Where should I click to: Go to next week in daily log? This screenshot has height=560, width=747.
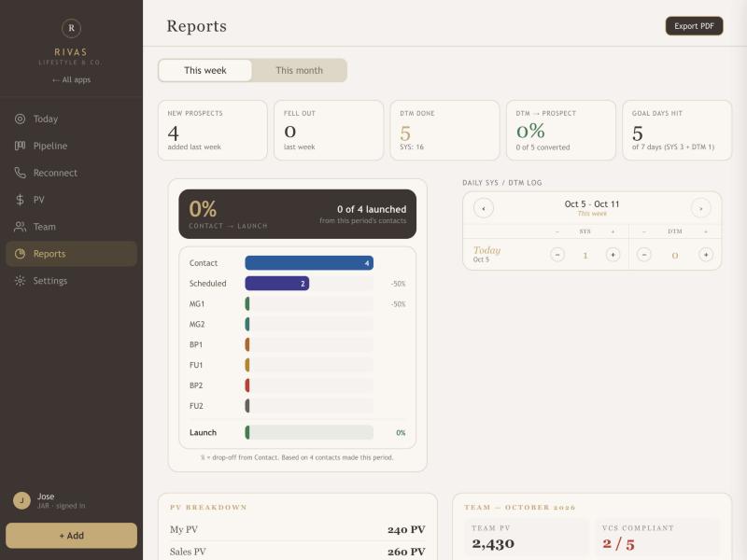tap(701, 208)
